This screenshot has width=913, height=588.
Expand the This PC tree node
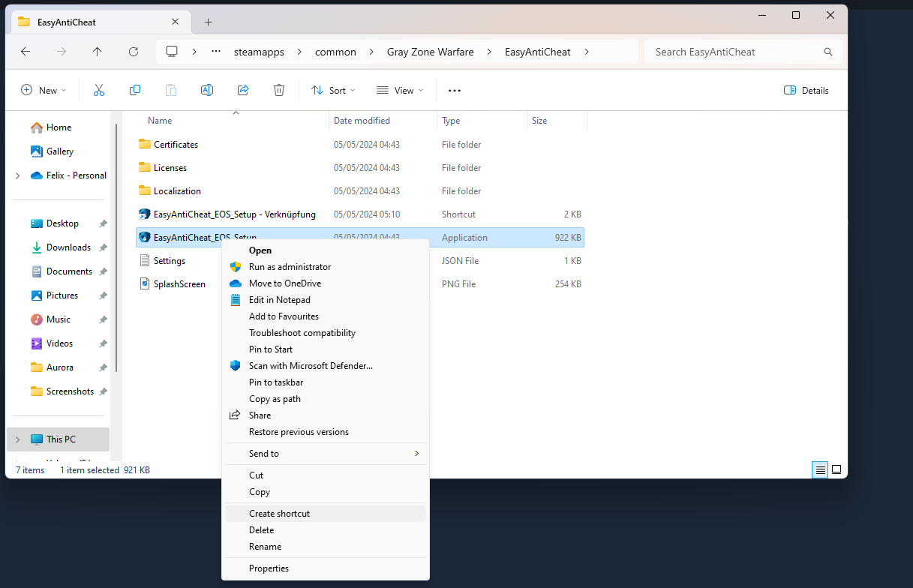(17, 439)
